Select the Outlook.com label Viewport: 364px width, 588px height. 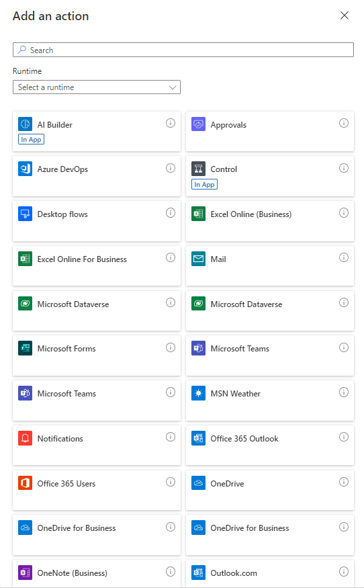tap(234, 573)
